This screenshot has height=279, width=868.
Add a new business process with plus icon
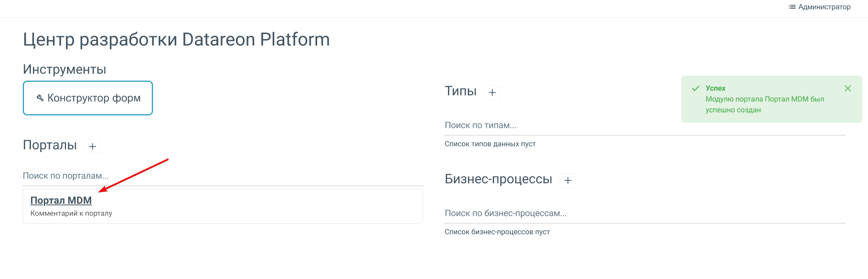pyautogui.click(x=568, y=181)
